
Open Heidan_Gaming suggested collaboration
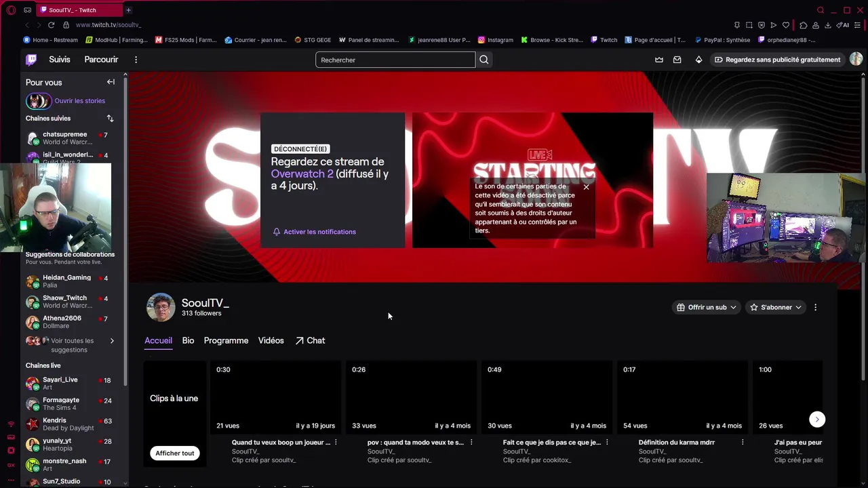click(71, 281)
